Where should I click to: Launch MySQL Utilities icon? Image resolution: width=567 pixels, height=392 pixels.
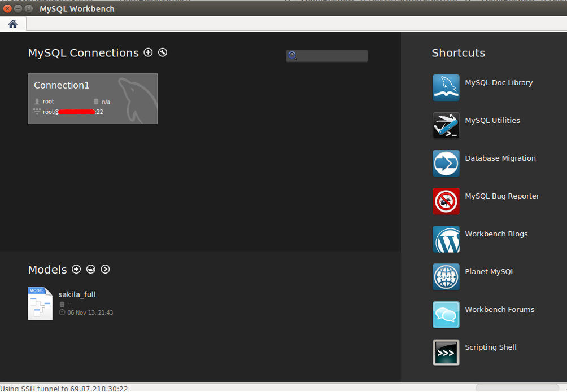pos(446,125)
